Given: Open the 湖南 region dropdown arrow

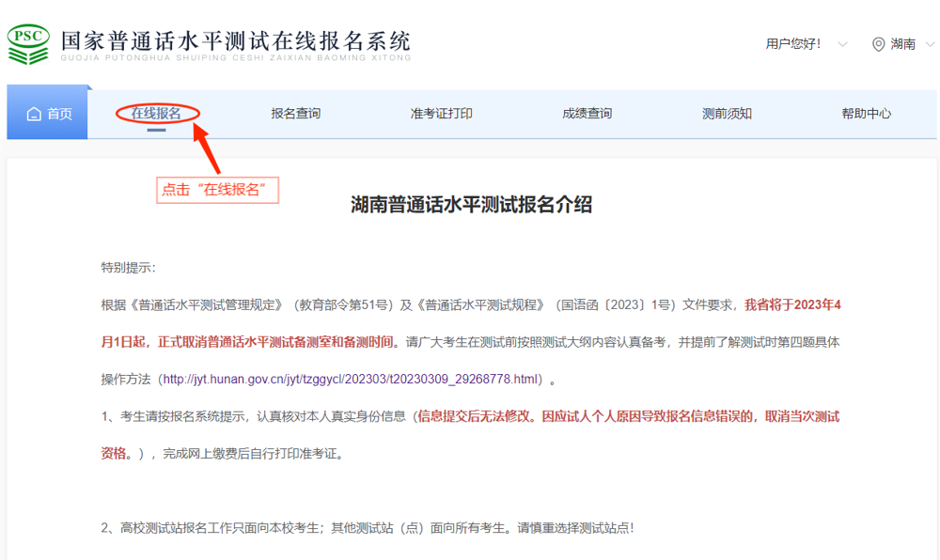Looking at the screenshot, I should pyautogui.click(x=931, y=44).
